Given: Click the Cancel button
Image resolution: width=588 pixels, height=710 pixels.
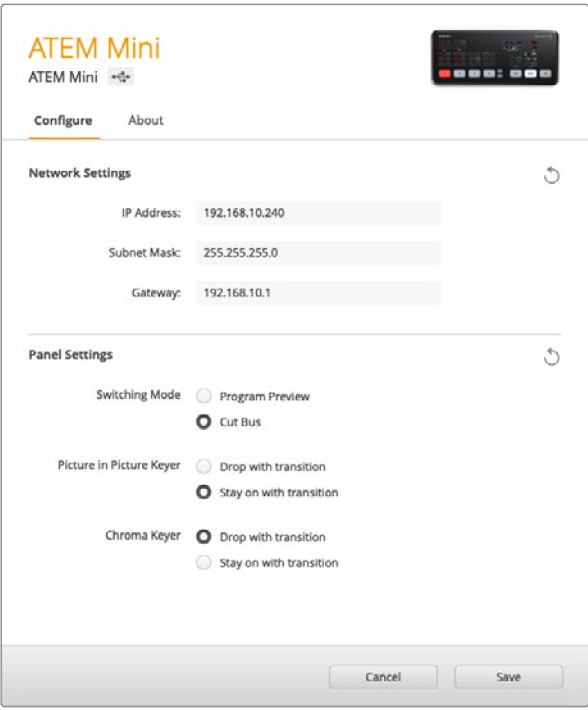Looking at the screenshot, I should coord(383,677).
